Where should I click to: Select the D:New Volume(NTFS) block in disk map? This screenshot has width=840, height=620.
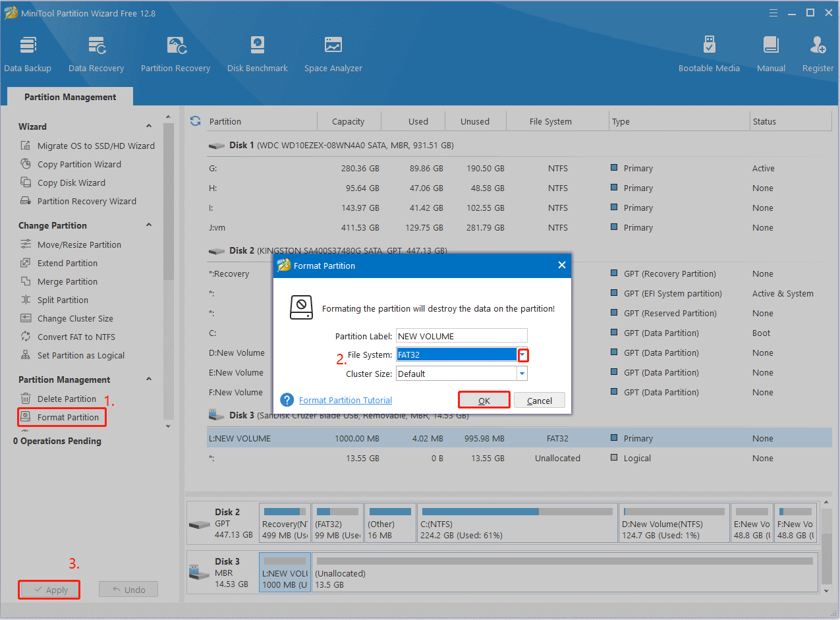click(674, 524)
